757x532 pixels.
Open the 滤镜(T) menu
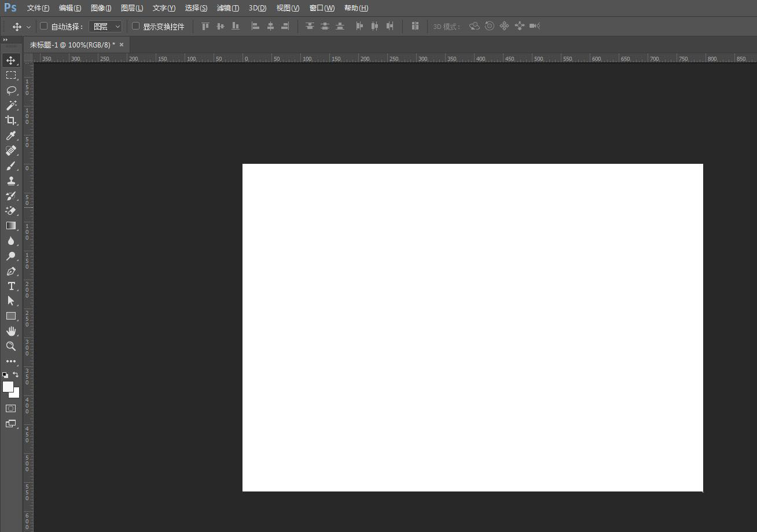pos(227,8)
